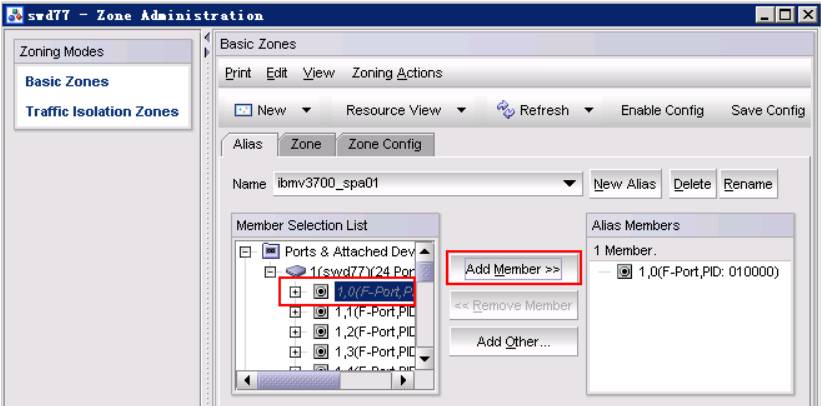Click horizontal scrollbar right arrow in member list
The image size is (821, 406).
pos(404,380)
